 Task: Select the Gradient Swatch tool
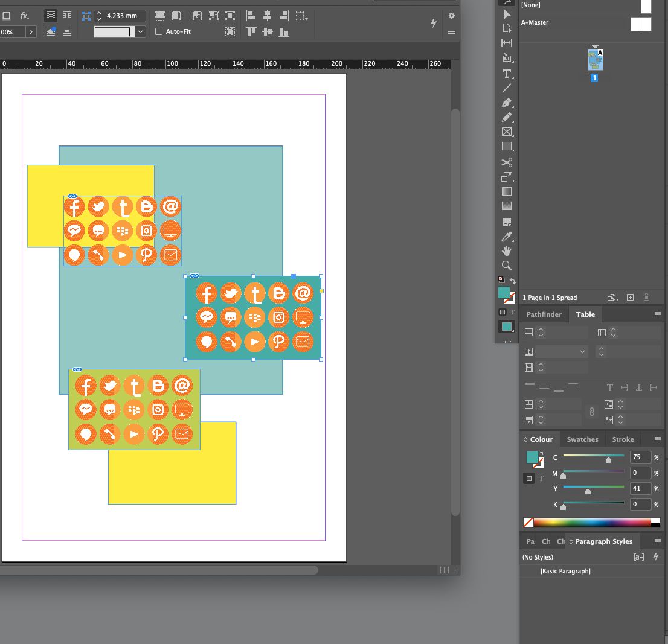pos(507,191)
